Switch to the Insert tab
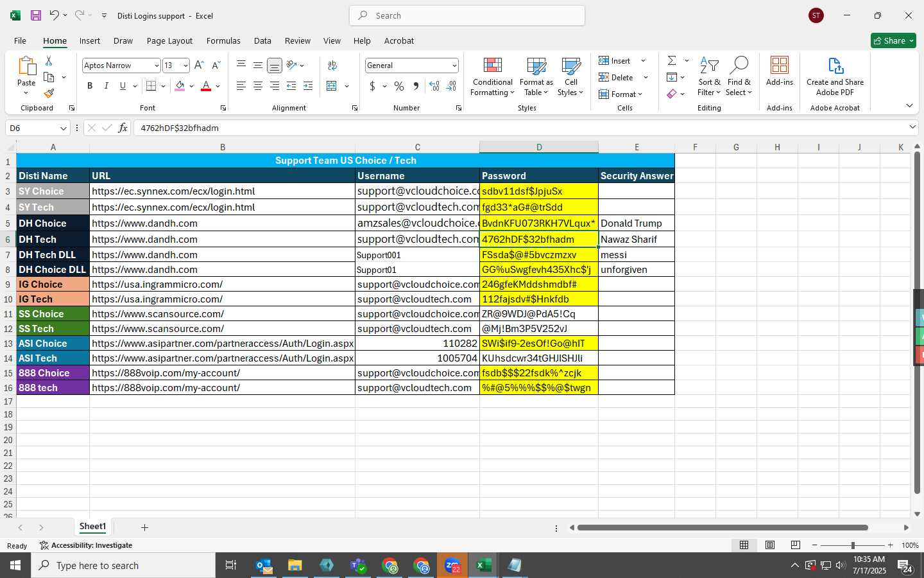This screenshot has width=924, height=578. (x=90, y=40)
